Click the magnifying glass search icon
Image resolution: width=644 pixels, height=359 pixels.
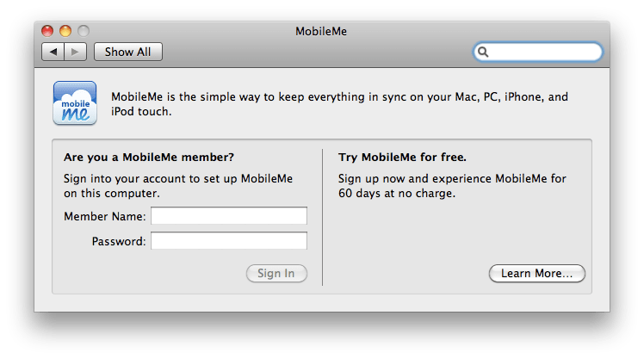point(484,52)
